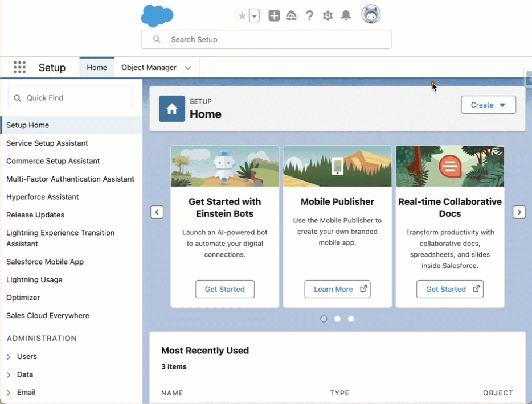Click Learn More for Mobile Publisher
Viewport: 532px width, 404px height.
[337, 289]
